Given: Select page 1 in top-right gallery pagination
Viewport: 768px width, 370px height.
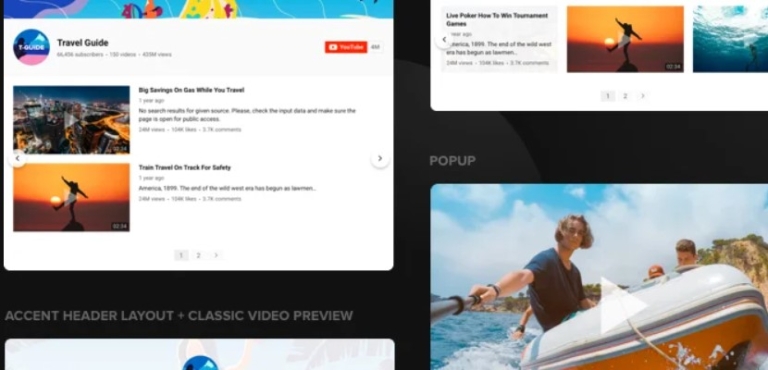Looking at the screenshot, I should [608, 96].
